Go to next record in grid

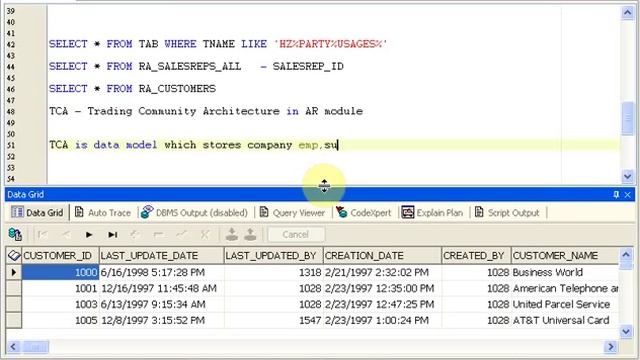point(89,234)
